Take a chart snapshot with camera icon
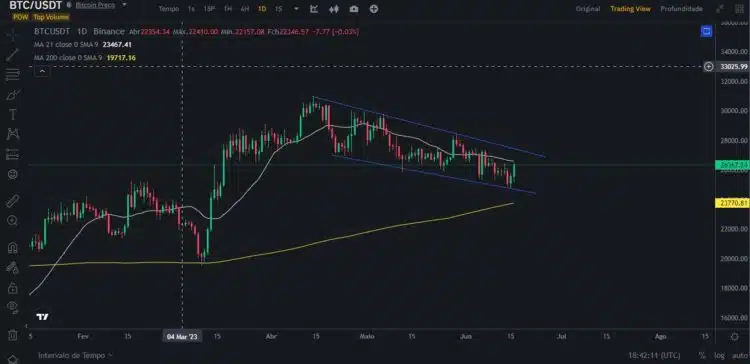The image size is (750, 364). click(x=354, y=9)
